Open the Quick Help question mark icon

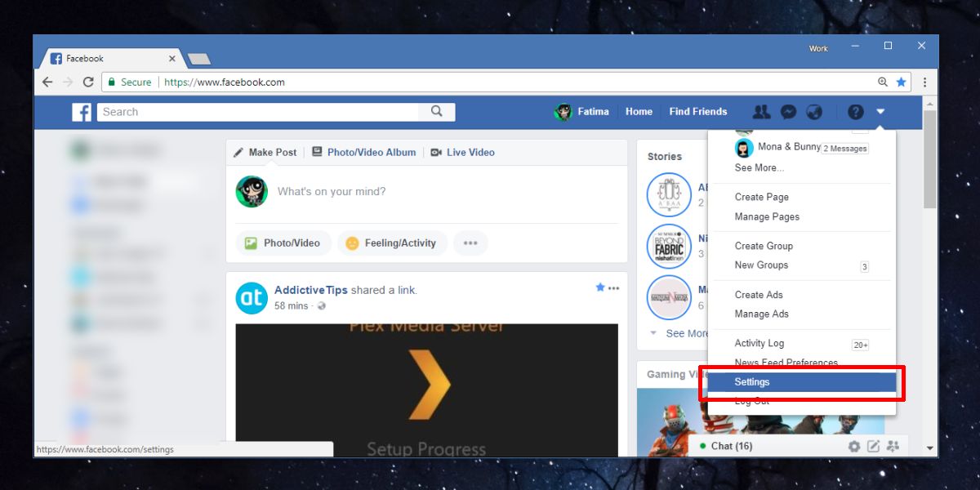pyautogui.click(x=855, y=112)
